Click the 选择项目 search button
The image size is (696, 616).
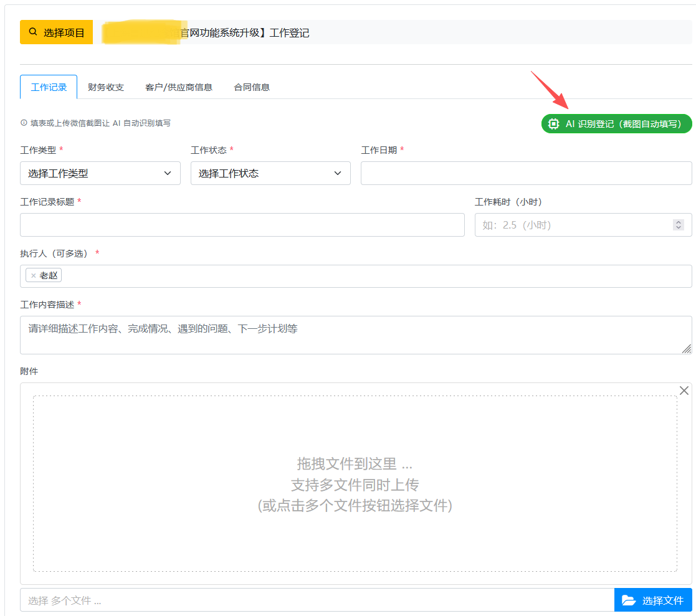pos(56,32)
